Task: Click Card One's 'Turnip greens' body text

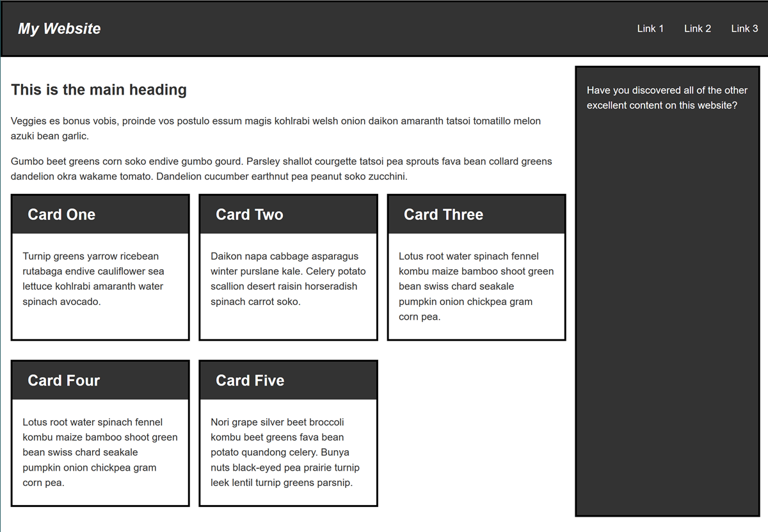Action: (93, 279)
